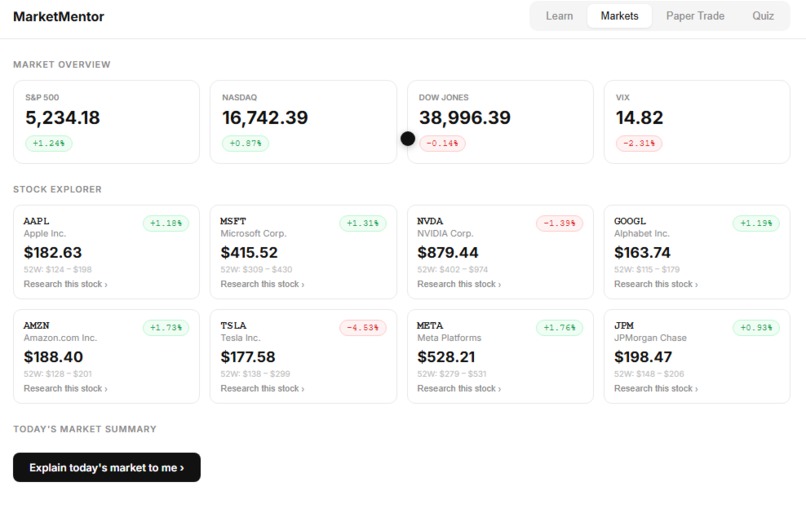Click the -1.39% change badge on NVDA
The image size is (806, 513).
(559, 223)
